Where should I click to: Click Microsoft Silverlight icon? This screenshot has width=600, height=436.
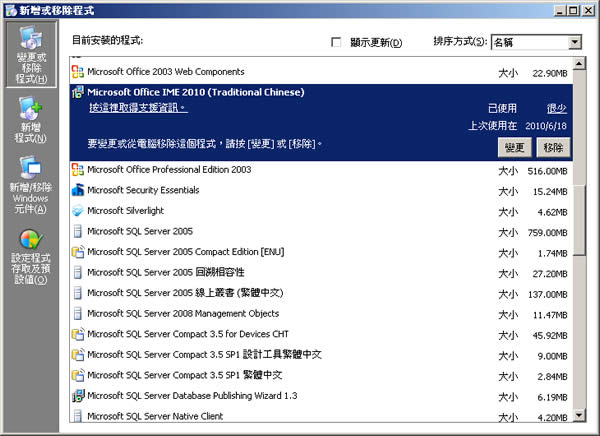tap(78, 211)
